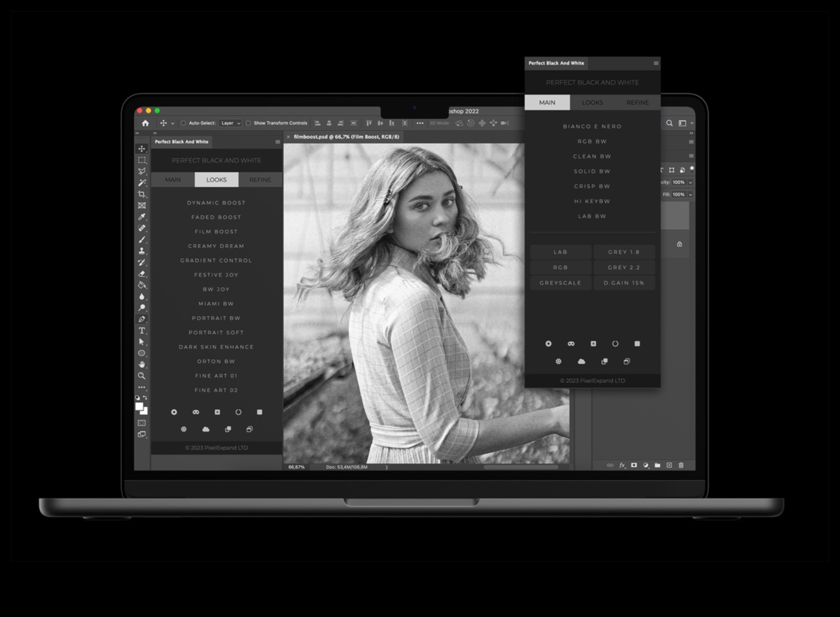Click the foreground color swatch
The image size is (840, 617).
pos(139,407)
